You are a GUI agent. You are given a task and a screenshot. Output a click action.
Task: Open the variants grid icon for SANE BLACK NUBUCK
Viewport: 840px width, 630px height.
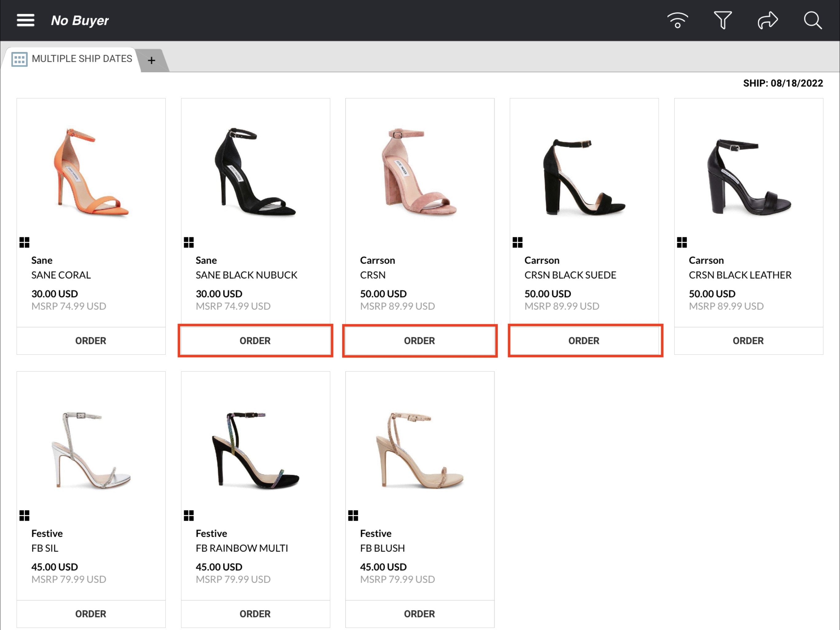(189, 242)
